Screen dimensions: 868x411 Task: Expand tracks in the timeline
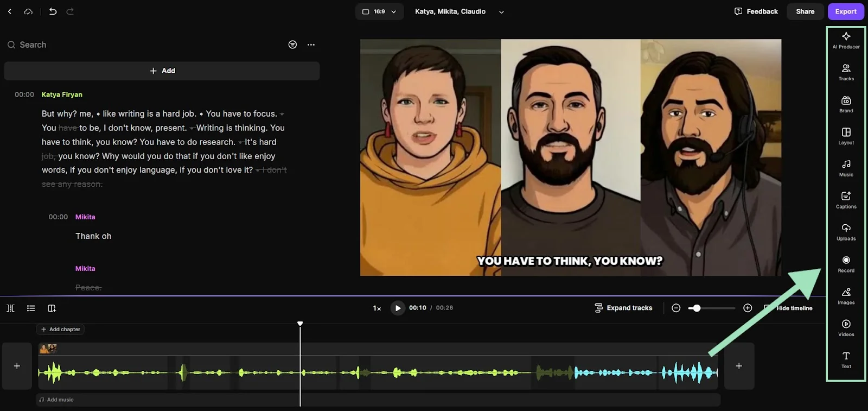[623, 308]
